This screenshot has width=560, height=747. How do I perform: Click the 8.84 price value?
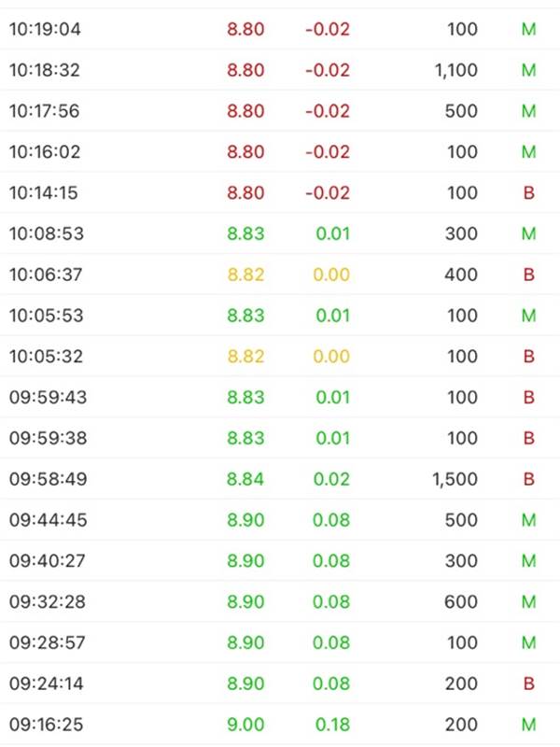[245, 479]
